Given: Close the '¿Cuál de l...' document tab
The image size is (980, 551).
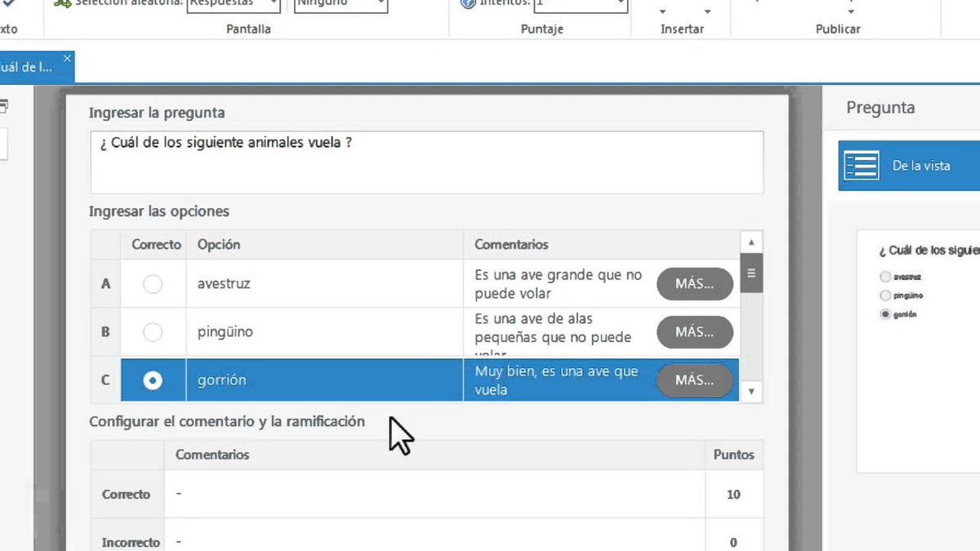Looking at the screenshot, I should [x=67, y=58].
